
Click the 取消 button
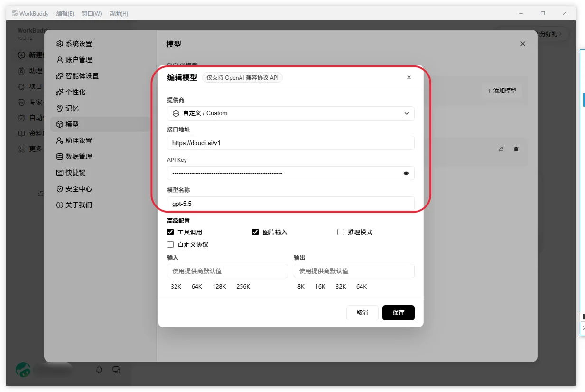click(362, 313)
